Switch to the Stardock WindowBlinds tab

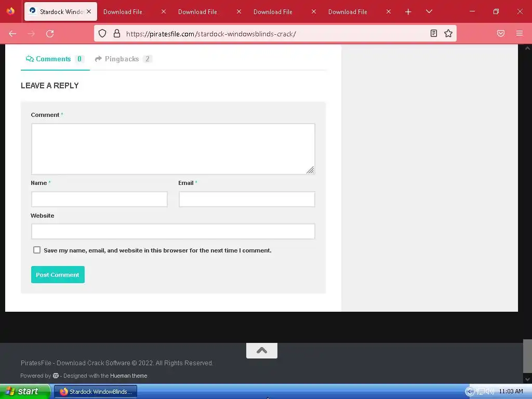[x=61, y=11]
